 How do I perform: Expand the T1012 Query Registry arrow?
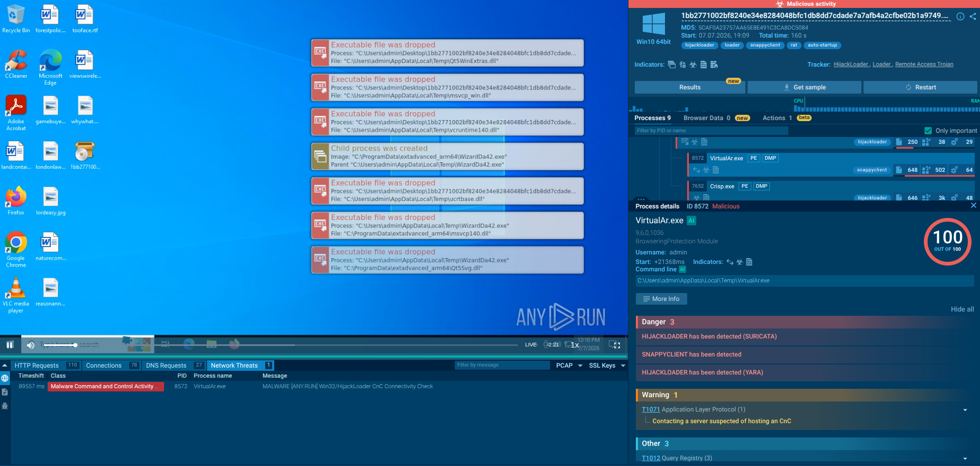pos(965,459)
